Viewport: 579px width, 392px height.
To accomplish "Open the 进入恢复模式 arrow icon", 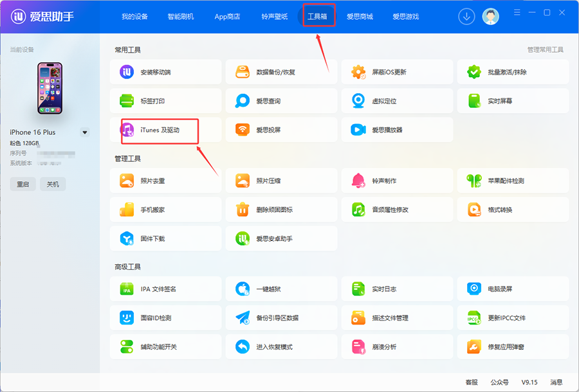I will 243,346.
